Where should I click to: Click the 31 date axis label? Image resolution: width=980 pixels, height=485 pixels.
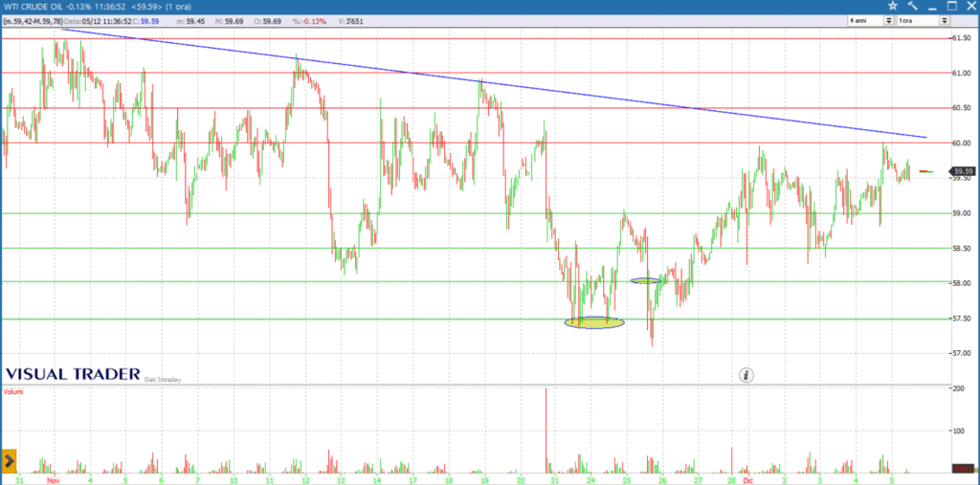(19, 480)
